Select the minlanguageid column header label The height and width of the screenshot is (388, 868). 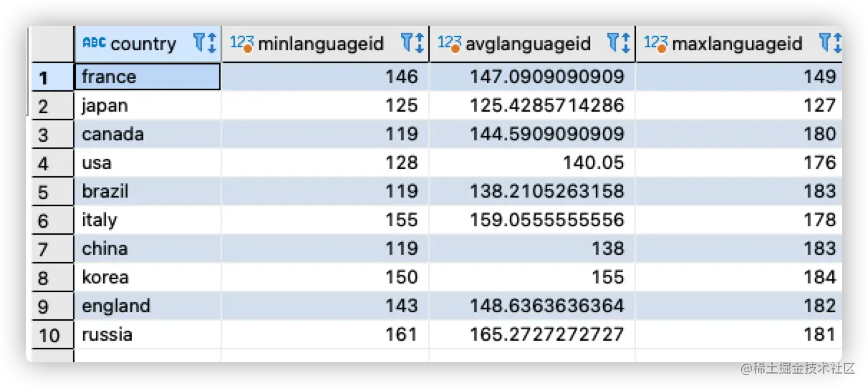coord(321,44)
